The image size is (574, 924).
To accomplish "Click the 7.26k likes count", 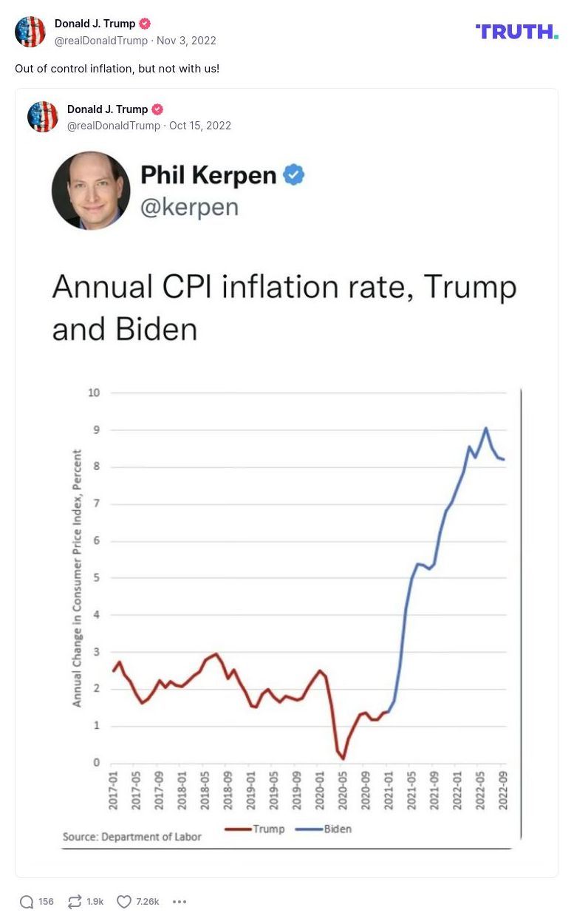I will tap(146, 902).
